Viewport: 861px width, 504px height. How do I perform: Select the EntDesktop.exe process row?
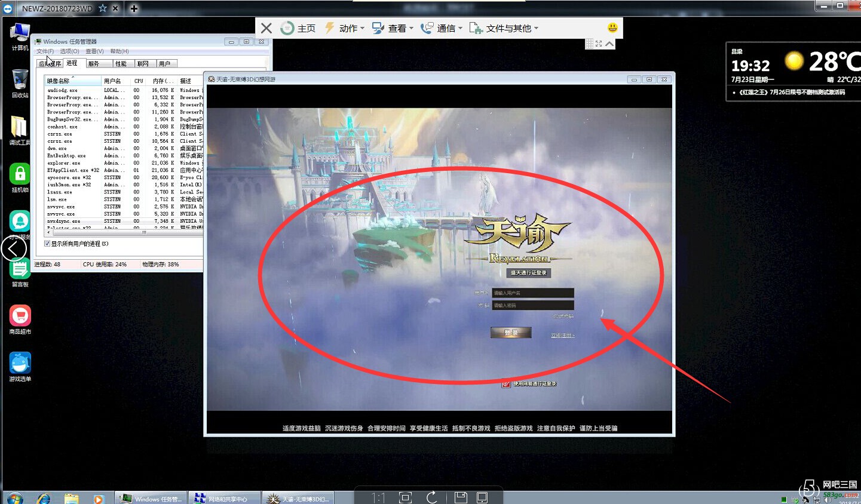coord(124,155)
